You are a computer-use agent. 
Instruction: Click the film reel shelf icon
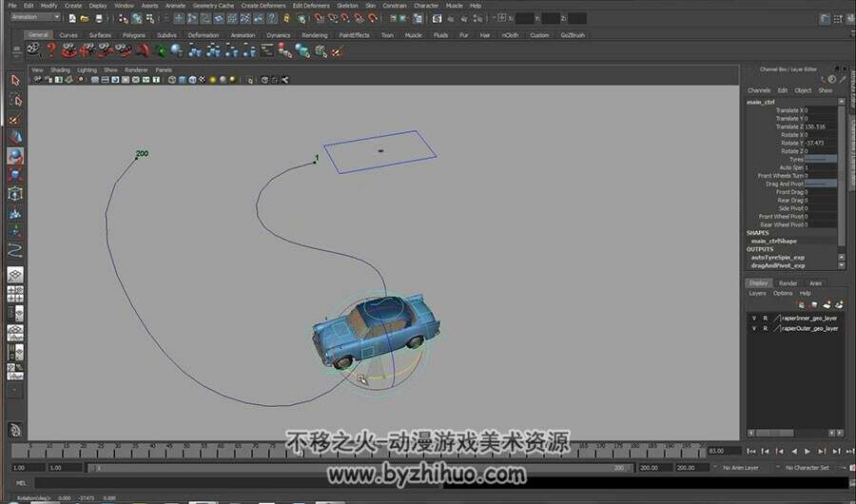pyautogui.click(x=34, y=50)
